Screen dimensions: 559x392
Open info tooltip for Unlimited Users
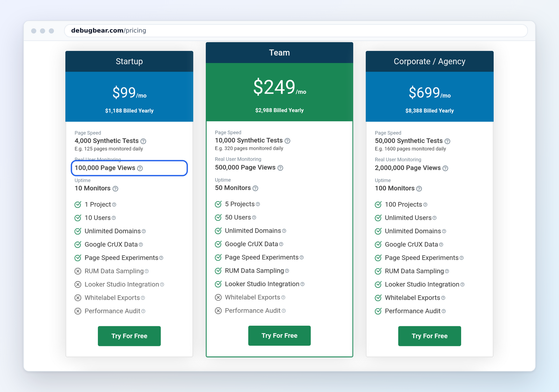[x=435, y=218]
